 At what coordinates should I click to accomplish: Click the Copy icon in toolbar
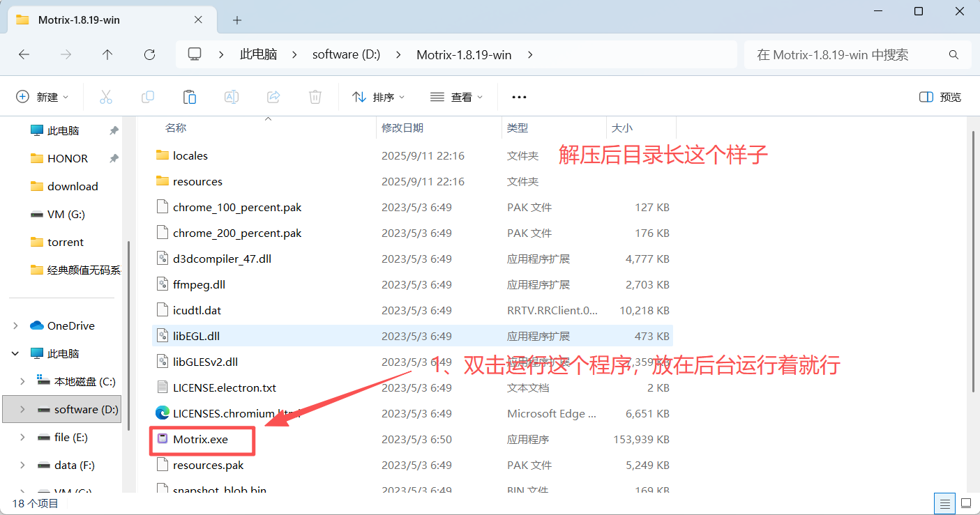(148, 97)
